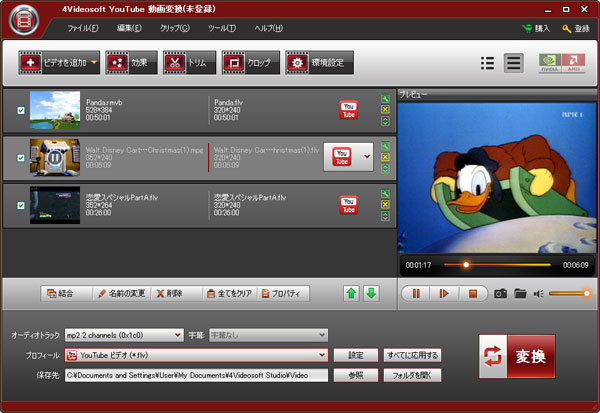The height and width of the screenshot is (413, 600).
Task: Open Properties (プロパティ) for selected file
Action: (x=284, y=294)
